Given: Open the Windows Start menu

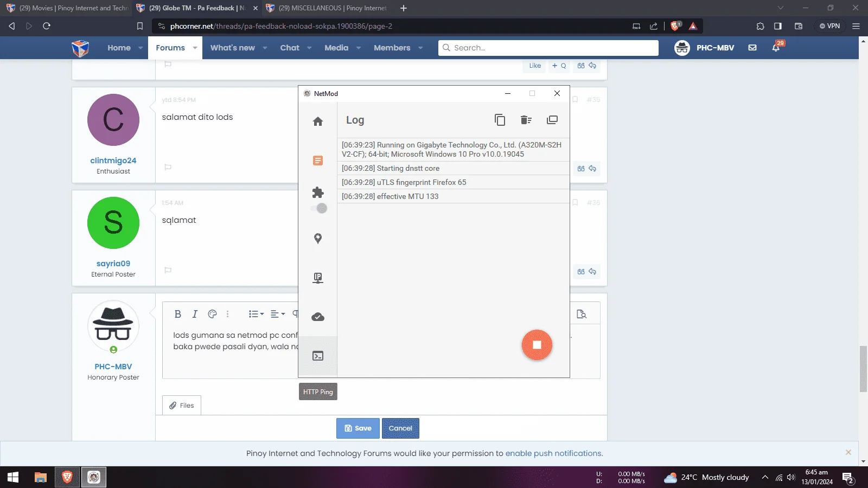Looking at the screenshot, I should click(13, 477).
